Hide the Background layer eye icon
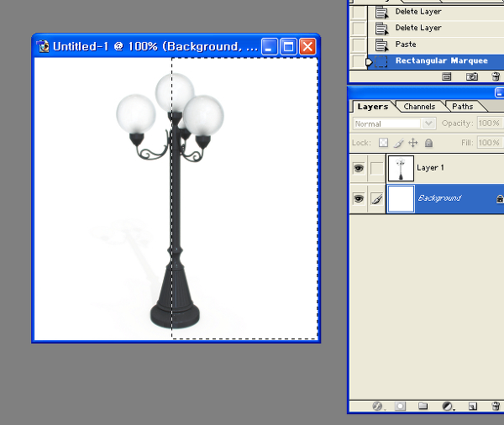504x425 pixels. (x=359, y=199)
